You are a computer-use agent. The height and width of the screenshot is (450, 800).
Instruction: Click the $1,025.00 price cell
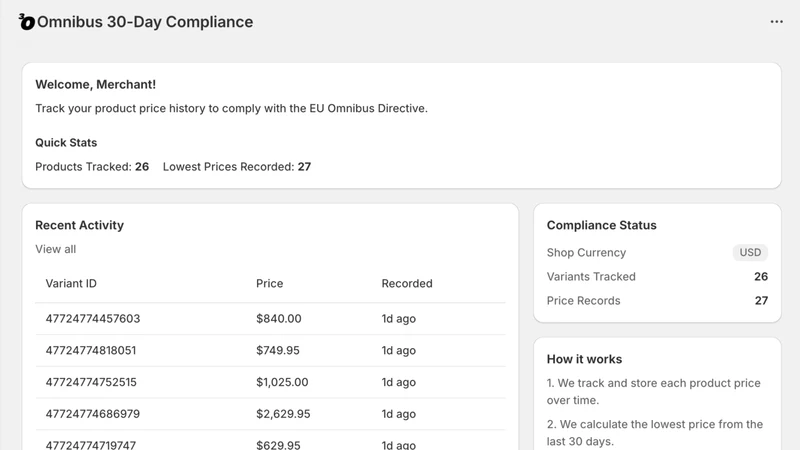(282, 382)
